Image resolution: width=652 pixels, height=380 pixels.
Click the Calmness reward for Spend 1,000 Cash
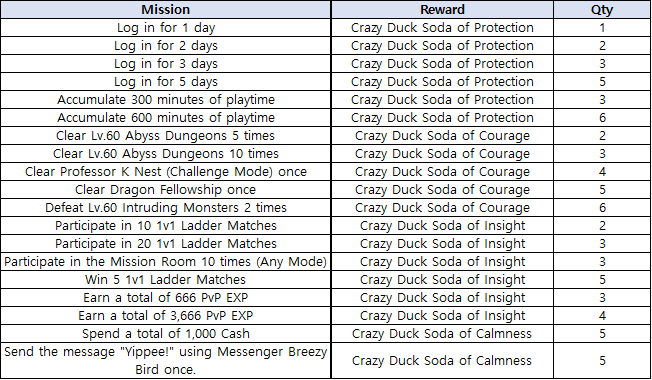tap(442, 333)
